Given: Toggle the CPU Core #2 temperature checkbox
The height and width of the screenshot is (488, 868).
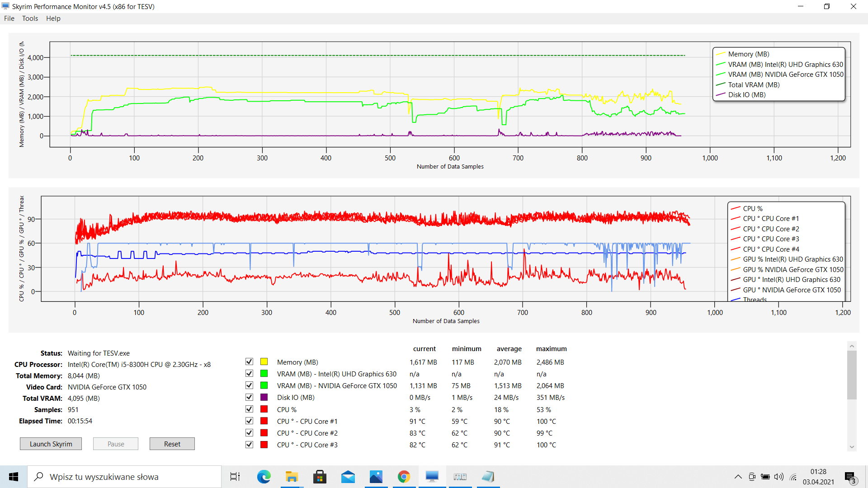Looking at the screenshot, I should 249,432.
